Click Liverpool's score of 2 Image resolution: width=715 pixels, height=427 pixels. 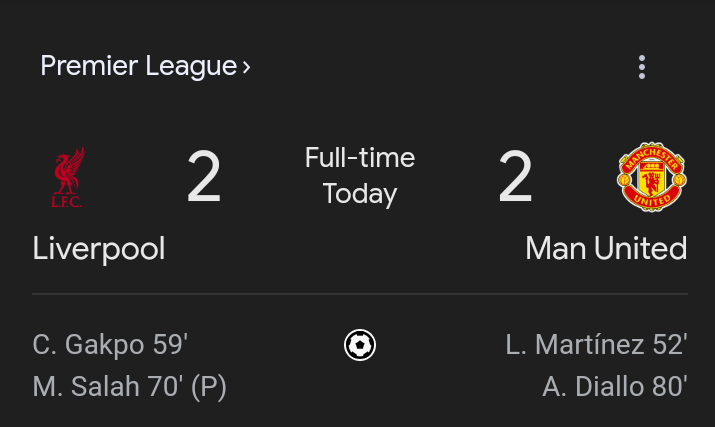[x=204, y=178]
